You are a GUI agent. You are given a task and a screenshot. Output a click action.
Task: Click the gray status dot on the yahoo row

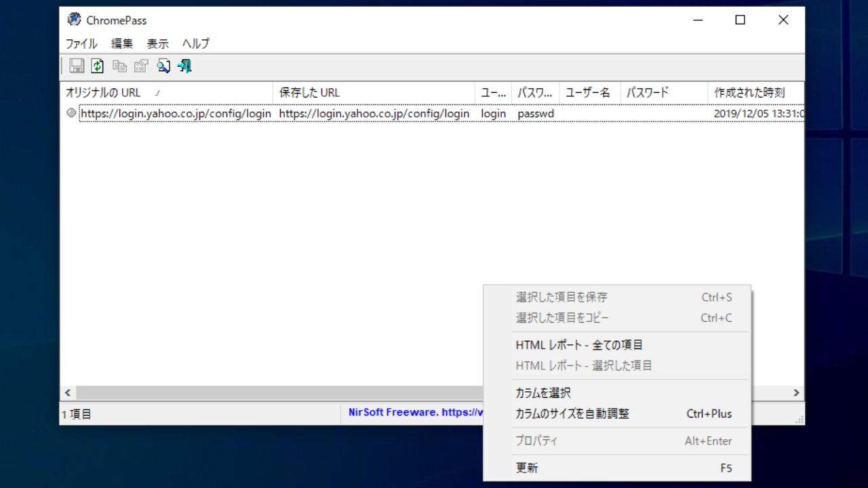pyautogui.click(x=71, y=113)
